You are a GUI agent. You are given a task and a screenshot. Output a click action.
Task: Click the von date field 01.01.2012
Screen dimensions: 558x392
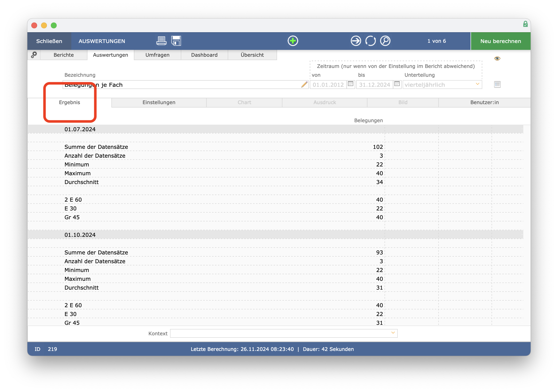[328, 85]
